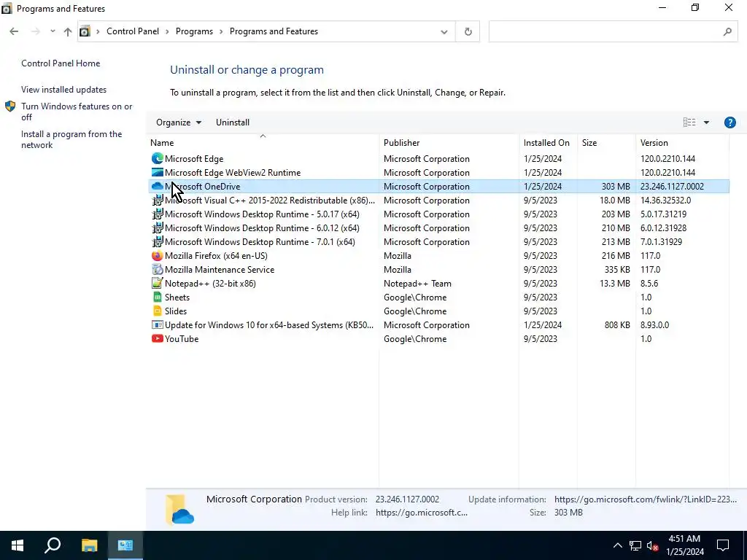The image size is (747, 560).
Task: Click the green Sheets icon
Action: pos(158,297)
